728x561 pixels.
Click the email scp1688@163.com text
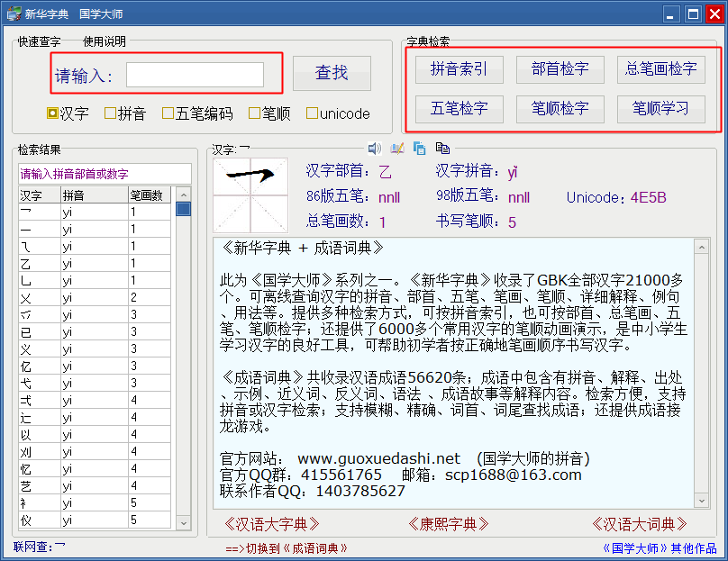(x=513, y=475)
